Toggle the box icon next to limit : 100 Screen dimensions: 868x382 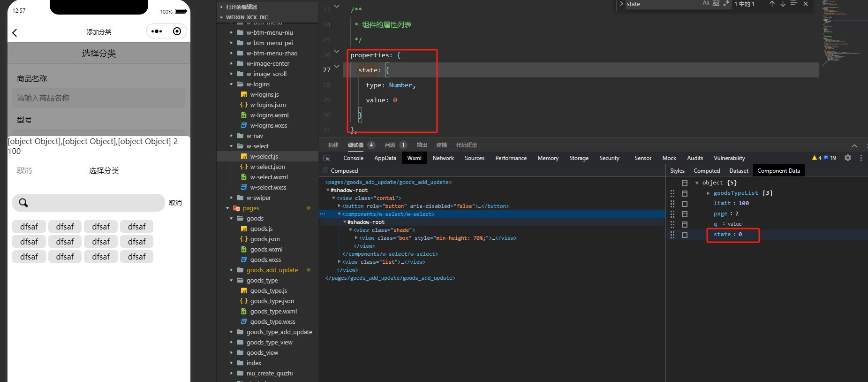(x=685, y=204)
